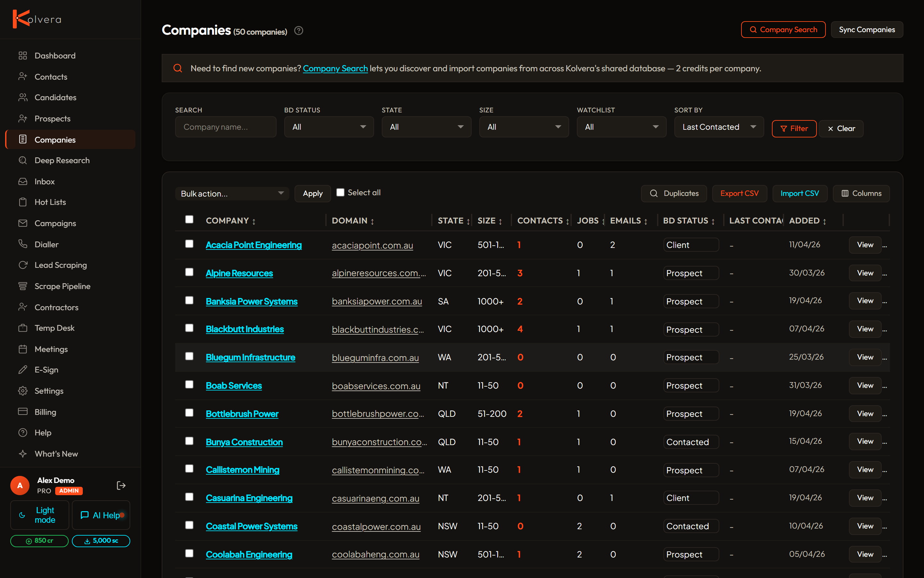This screenshot has height=578, width=924.
Task: Export CSV of companies
Action: pyautogui.click(x=739, y=193)
